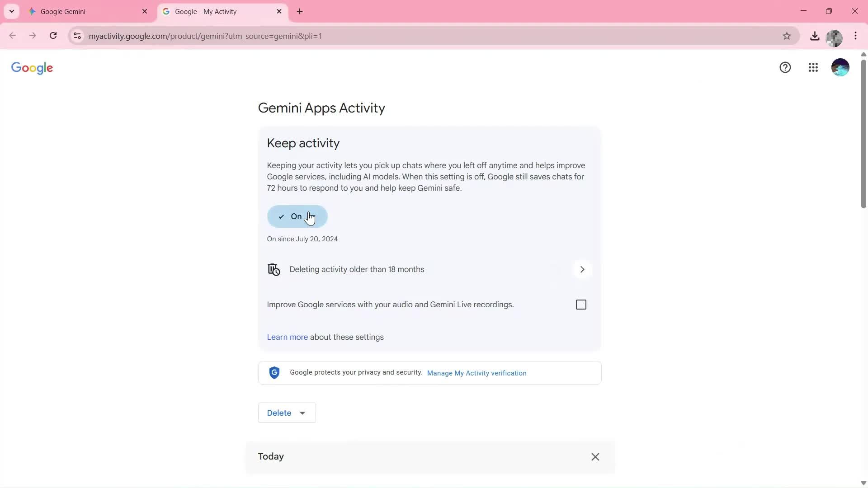Click the auto-delete clock icon
The height and width of the screenshot is (488, 868).
click(274, 269)
